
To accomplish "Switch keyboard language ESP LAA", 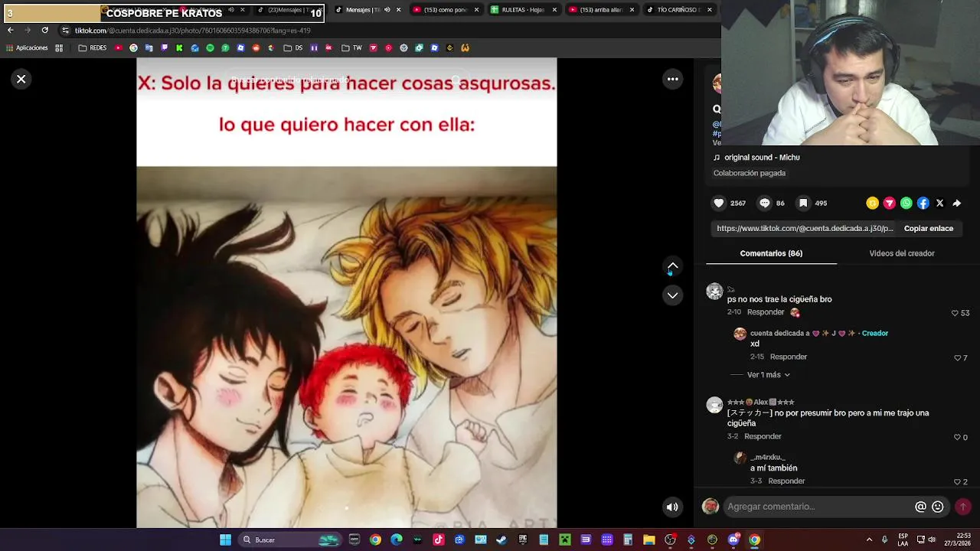I will pyautogui.click(x=903, y=540).
